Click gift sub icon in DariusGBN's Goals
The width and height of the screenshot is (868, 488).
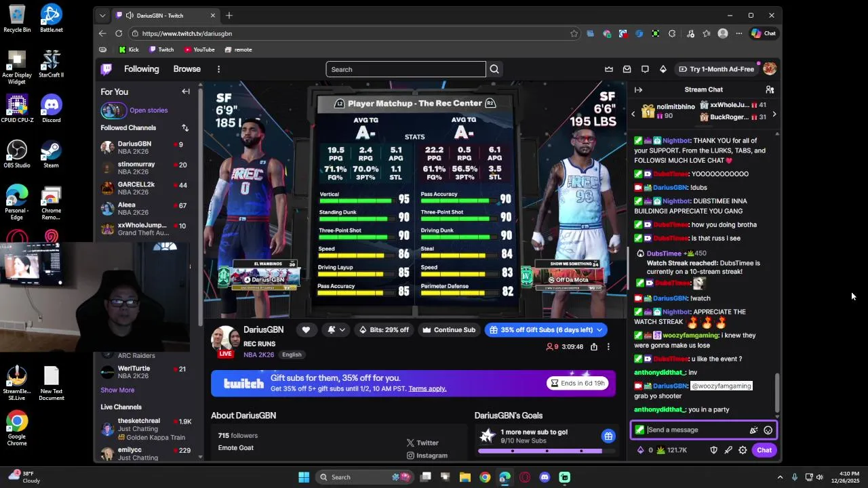point(608,436)
